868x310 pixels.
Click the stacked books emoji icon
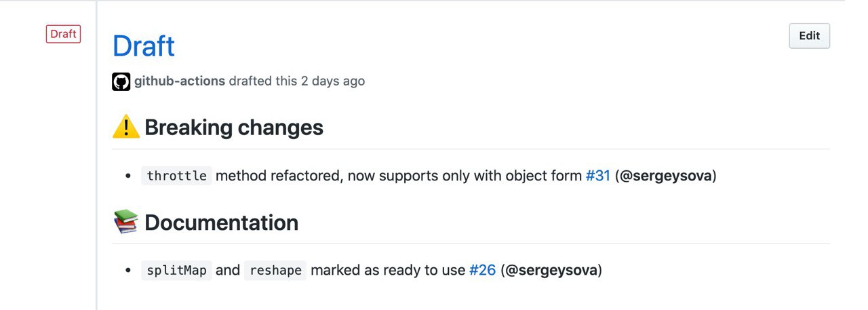pos(126,222)
